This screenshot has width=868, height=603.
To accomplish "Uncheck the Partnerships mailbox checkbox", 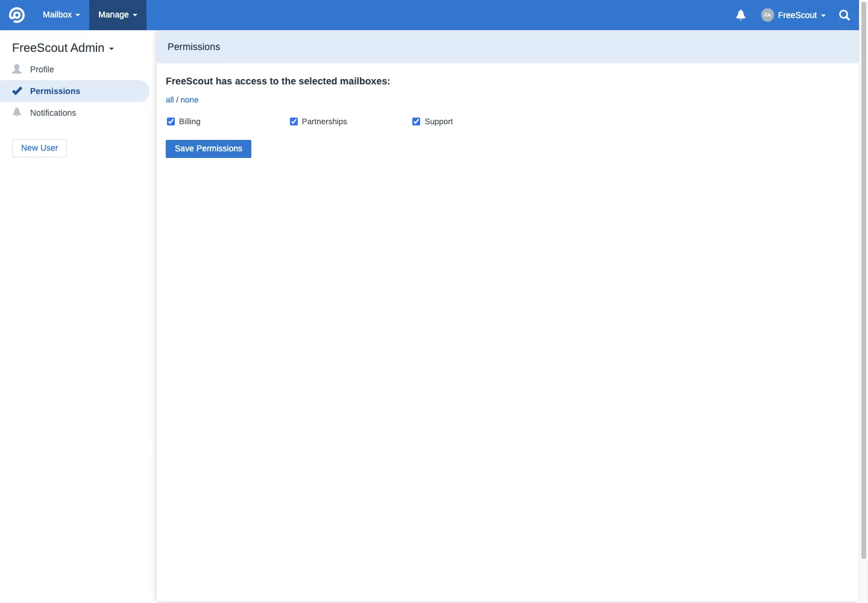I will (x=294, y=121).
